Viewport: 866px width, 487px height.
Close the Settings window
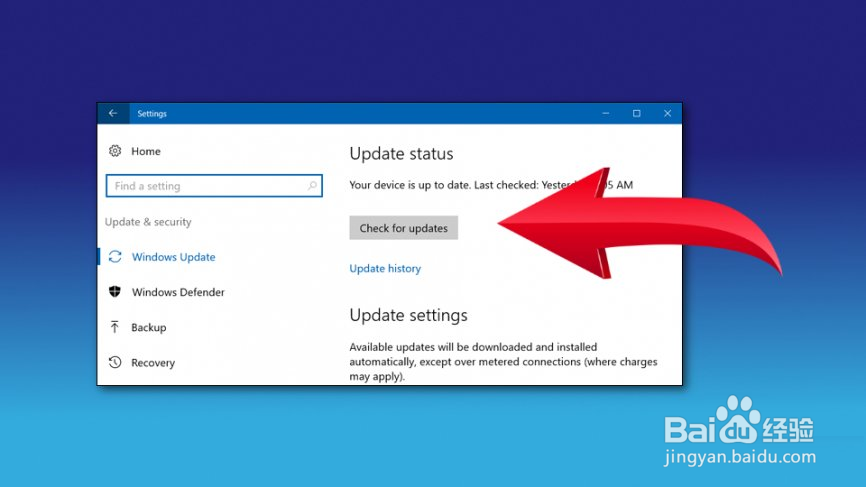click(667, 113)
